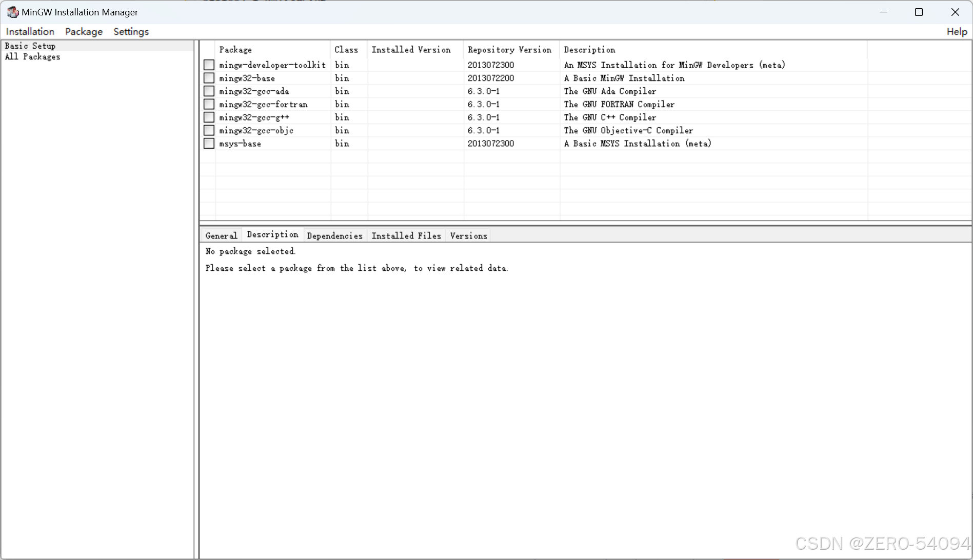Screen dimensions: 973x560
Task: Select the mingw32-gcc-g++ package name
Action: (254, 117)
